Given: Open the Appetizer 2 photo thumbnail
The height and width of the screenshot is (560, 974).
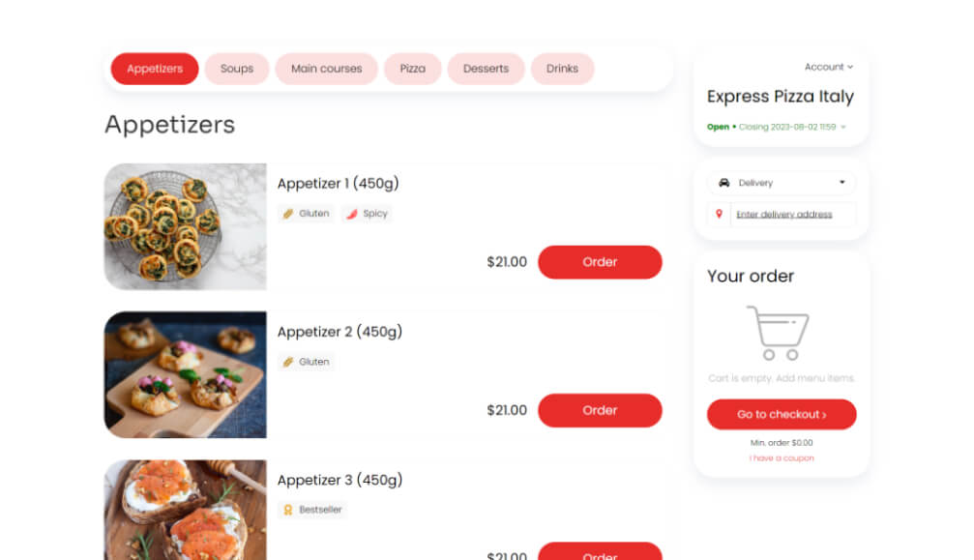Looking at the screenshot, I should pyautogui.click(x=185, y=374).
